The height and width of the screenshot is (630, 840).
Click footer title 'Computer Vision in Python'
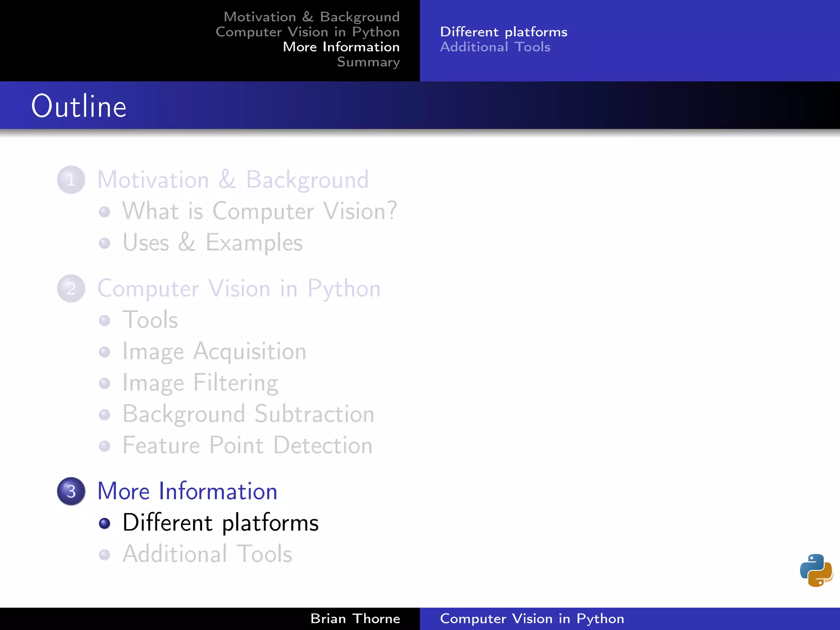(532, 619)
